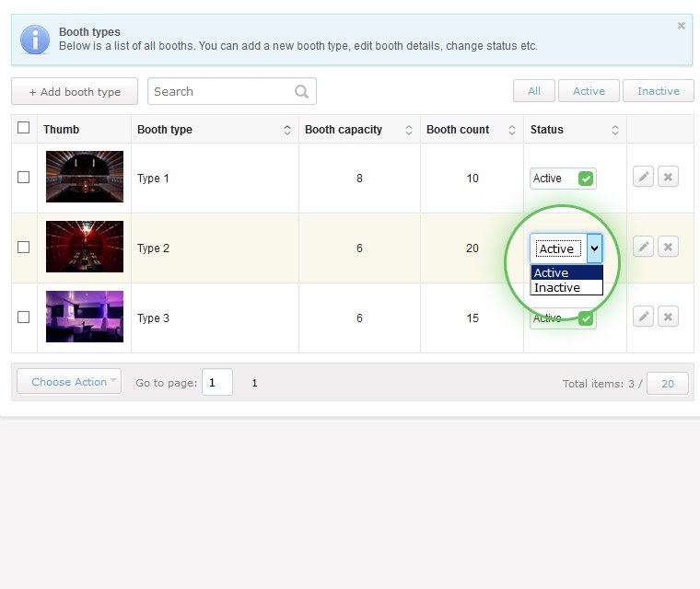This screenshot has height=589, width=700.
Task: Delete Type 3 with X icon
Action: click(668, 317)
